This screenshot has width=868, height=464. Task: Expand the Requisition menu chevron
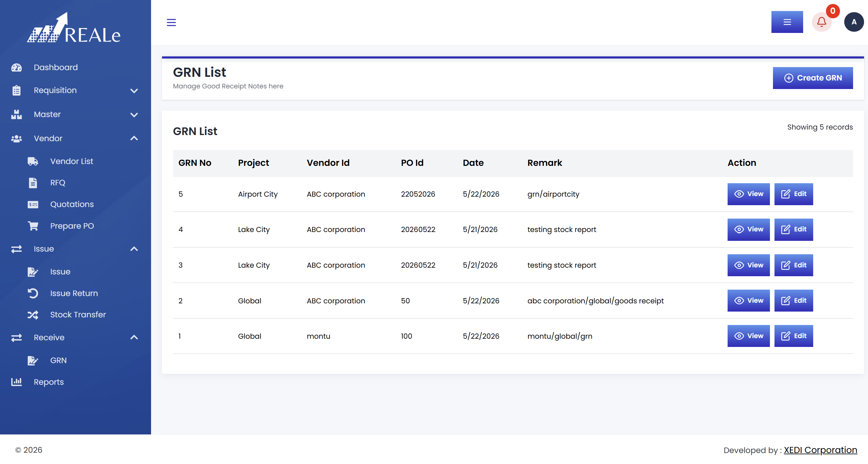[134, 91]
